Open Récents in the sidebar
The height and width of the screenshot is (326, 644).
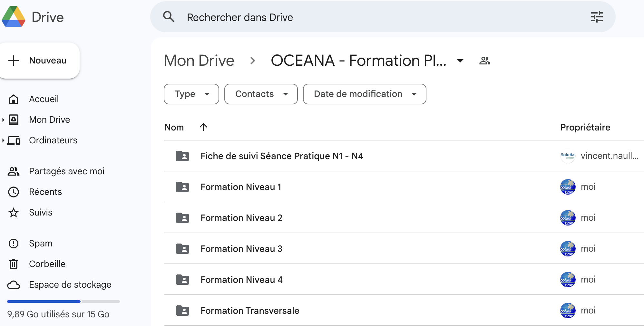click(45, 192)
